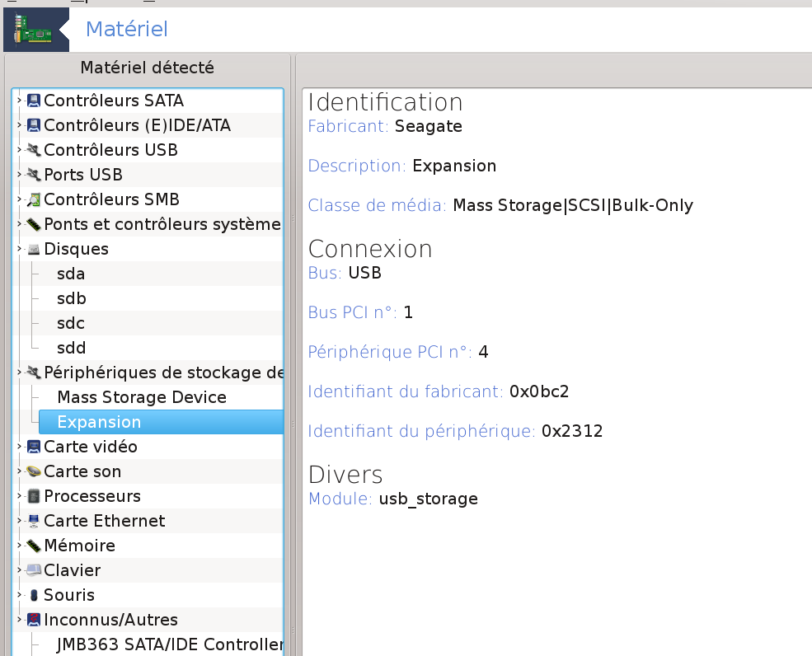Select the JMB363 SATA/IDE Controller entry

click(x=169, y=644)
